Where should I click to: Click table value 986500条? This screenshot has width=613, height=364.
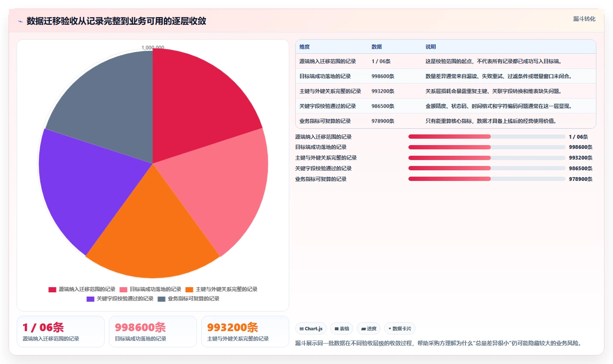(x=383, y=106)
